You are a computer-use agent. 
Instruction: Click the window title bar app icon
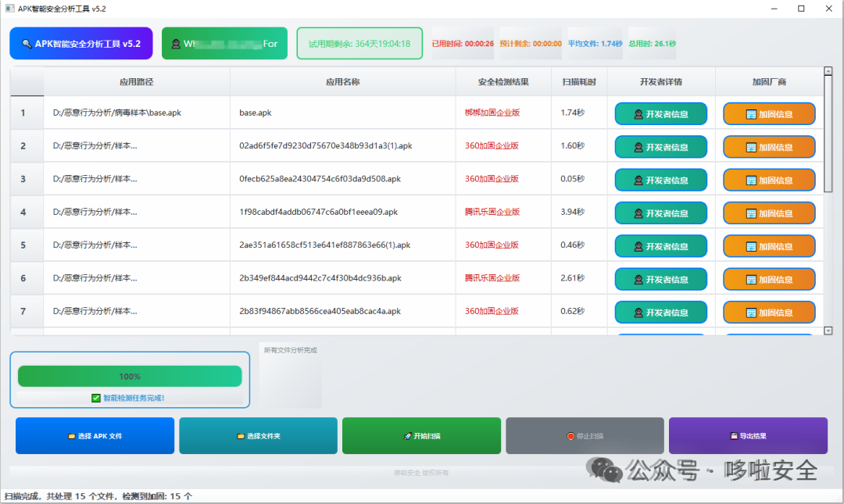[9, 9]
